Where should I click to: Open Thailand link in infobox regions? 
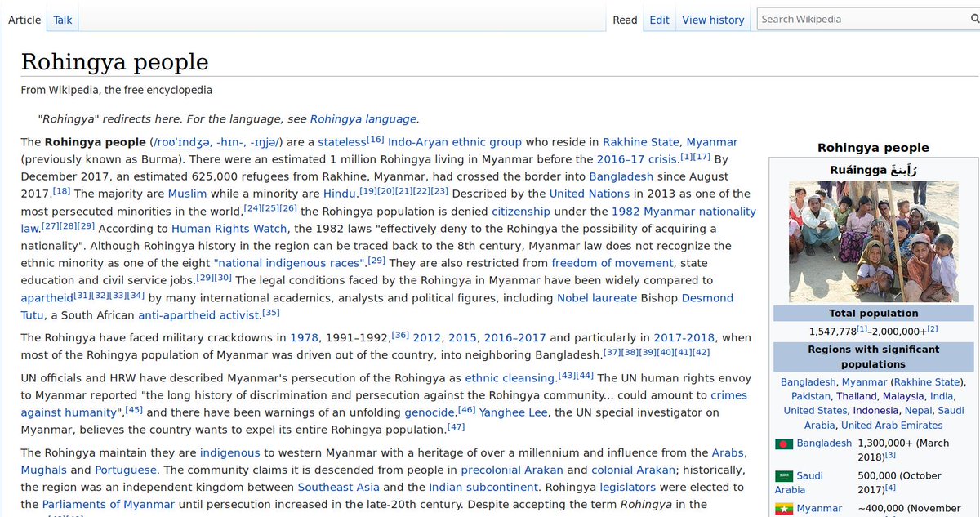pos(856,396)
